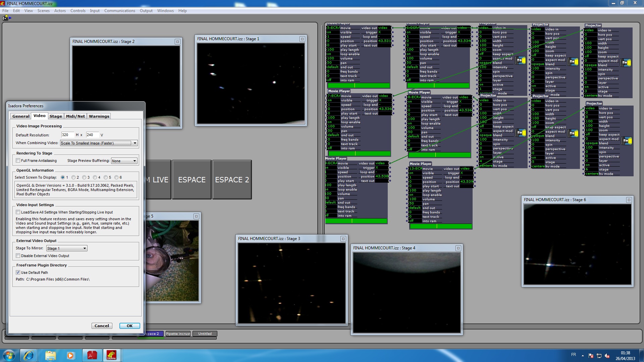Switch to the General preferences tab
This screenshot has width=644, height=362.
point(21,116)
